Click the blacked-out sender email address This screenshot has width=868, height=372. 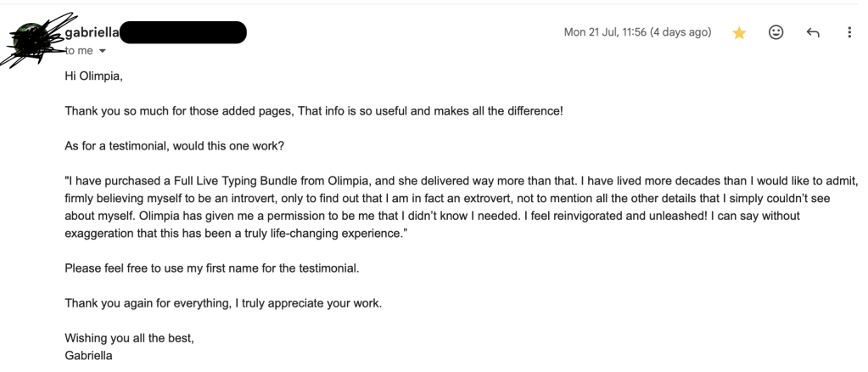(183, 33)
